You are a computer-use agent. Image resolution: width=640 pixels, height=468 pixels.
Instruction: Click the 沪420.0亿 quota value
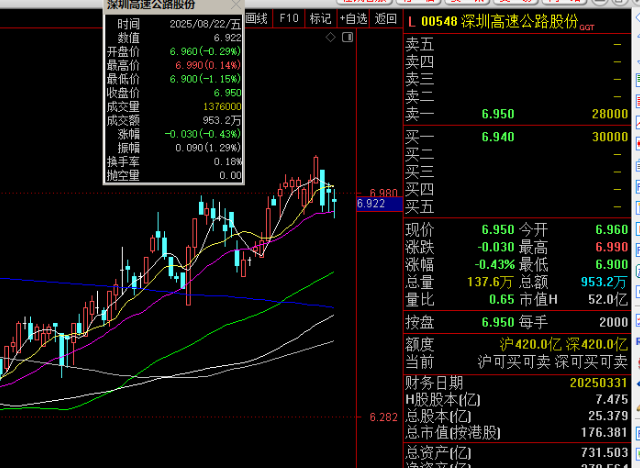[x=531, y=344]
